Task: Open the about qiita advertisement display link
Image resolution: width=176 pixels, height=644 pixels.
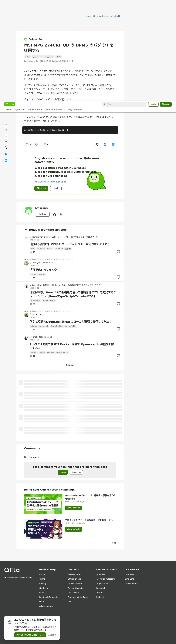Action: [x=103, y=16]
